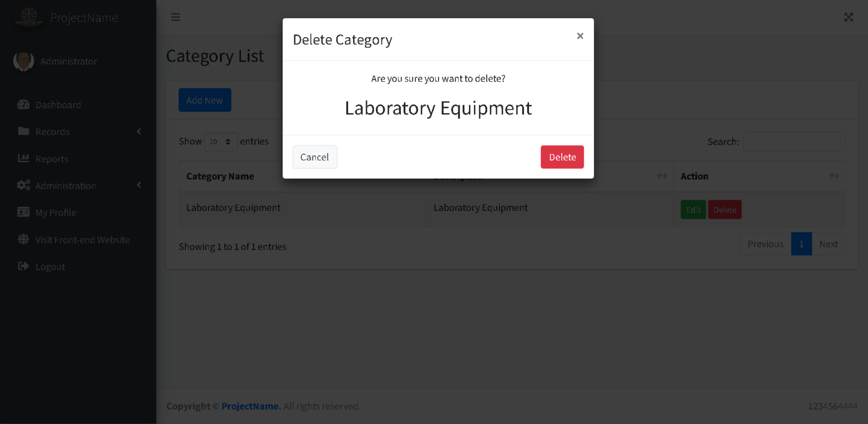
Task: Click the hamburger menu icon
Action: (x=176, y=17)
